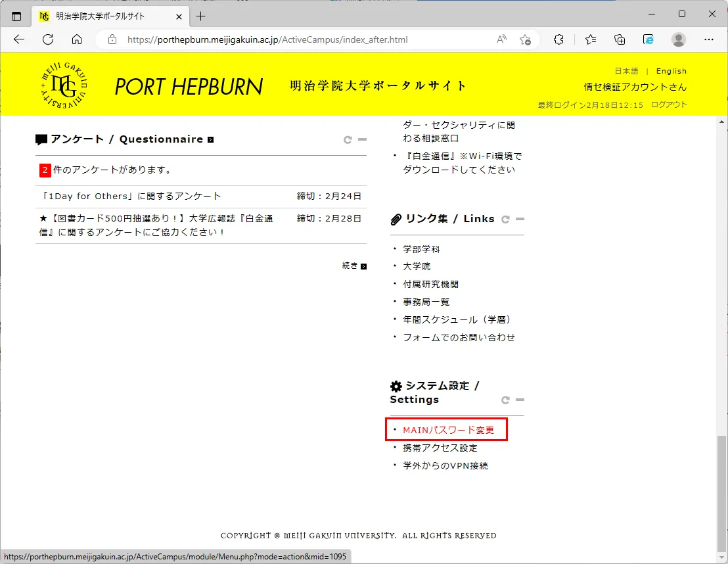The image size is (728, 564).
Task: Open Favorites list icon
Action: (591, 39)
